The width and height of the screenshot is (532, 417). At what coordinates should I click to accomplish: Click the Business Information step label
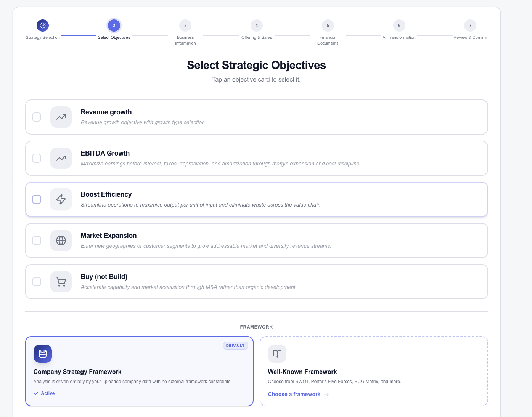click(185, 40)
